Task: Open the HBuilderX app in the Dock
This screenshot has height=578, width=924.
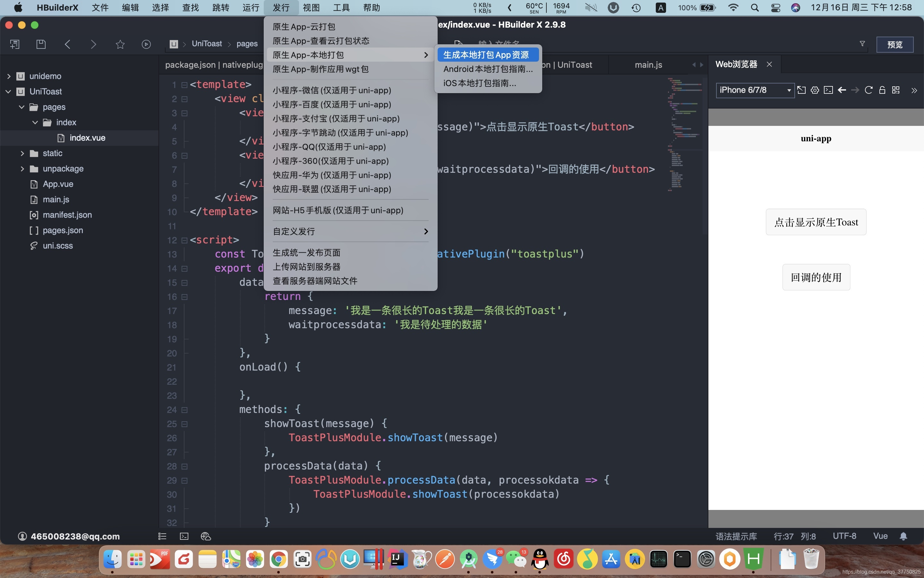Action: [753, 559]
